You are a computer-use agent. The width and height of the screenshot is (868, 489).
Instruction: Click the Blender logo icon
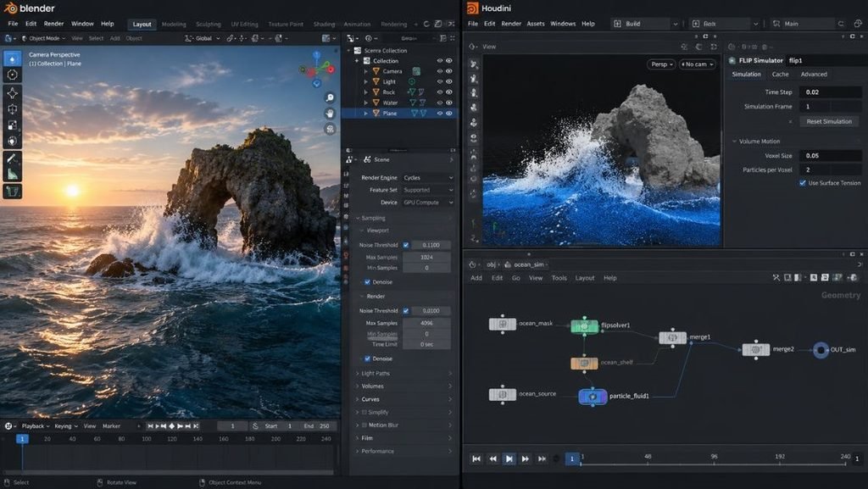tap(10, 8)
